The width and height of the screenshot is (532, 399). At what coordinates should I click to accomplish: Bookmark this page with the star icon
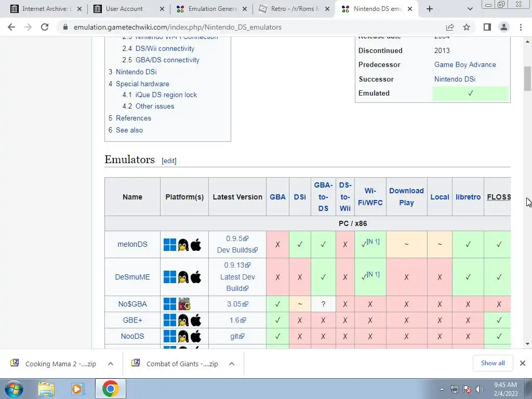tap(467, 27)
